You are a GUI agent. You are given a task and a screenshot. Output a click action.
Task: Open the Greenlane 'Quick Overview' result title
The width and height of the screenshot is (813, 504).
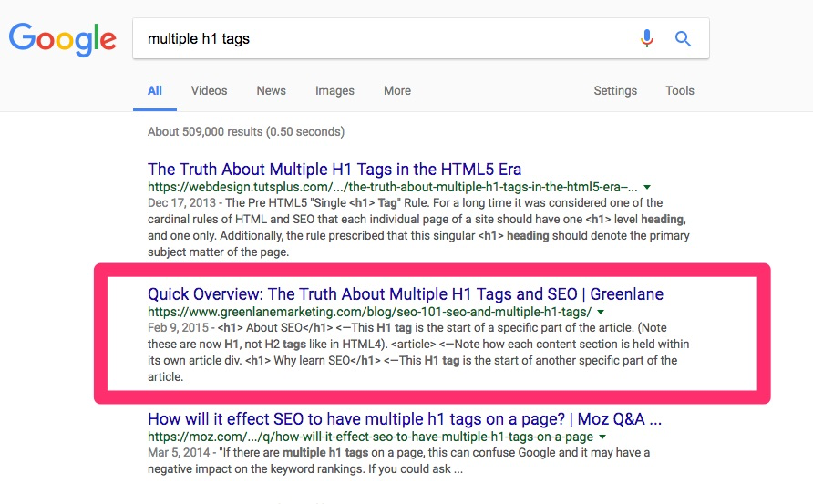pos(406,294)
